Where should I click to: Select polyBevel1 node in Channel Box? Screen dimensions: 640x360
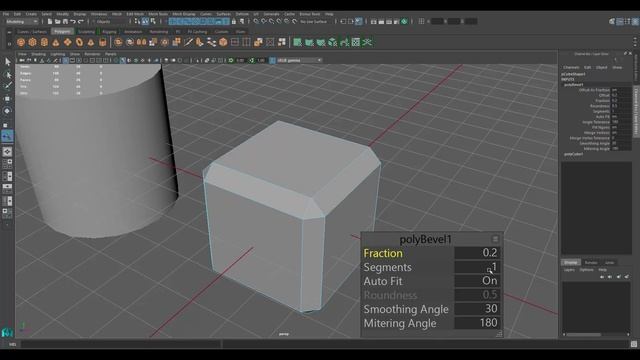click(573, 84)
